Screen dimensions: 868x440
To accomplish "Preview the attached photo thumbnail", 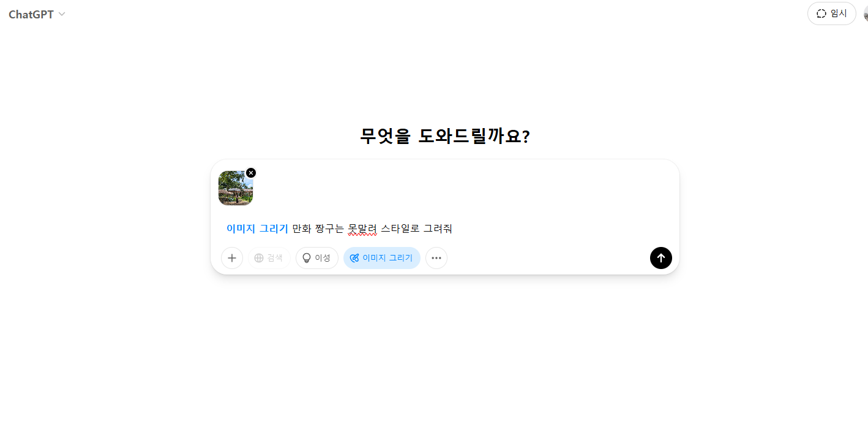I will point(236,188).
